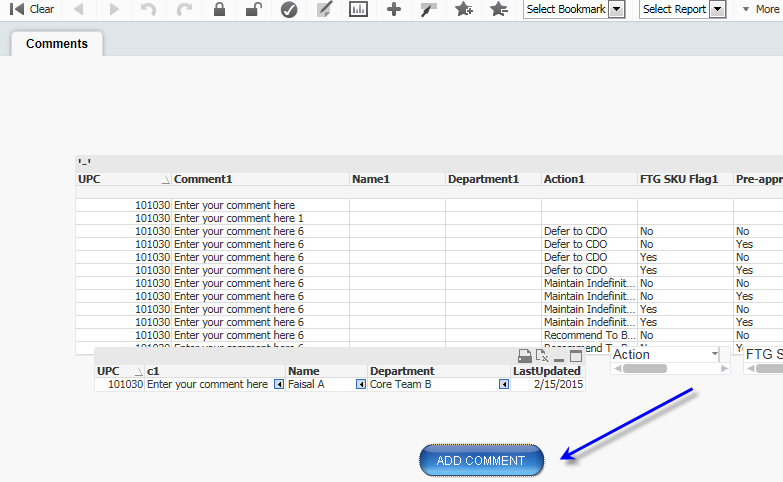
Task: Add bookmark using star plus icon
Action: coord(464,9)
